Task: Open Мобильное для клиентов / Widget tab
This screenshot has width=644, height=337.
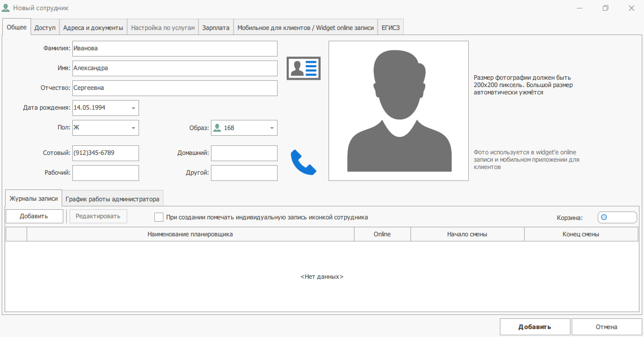Action: [305, 28]
